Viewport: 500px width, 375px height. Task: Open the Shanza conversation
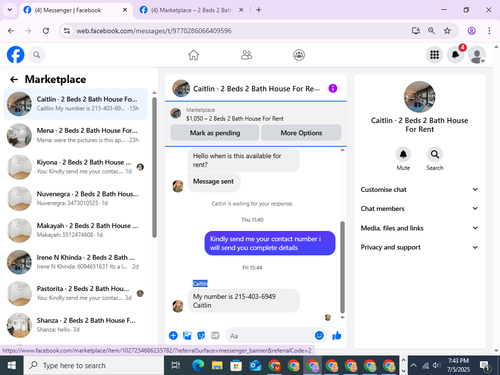coord(76,325)
